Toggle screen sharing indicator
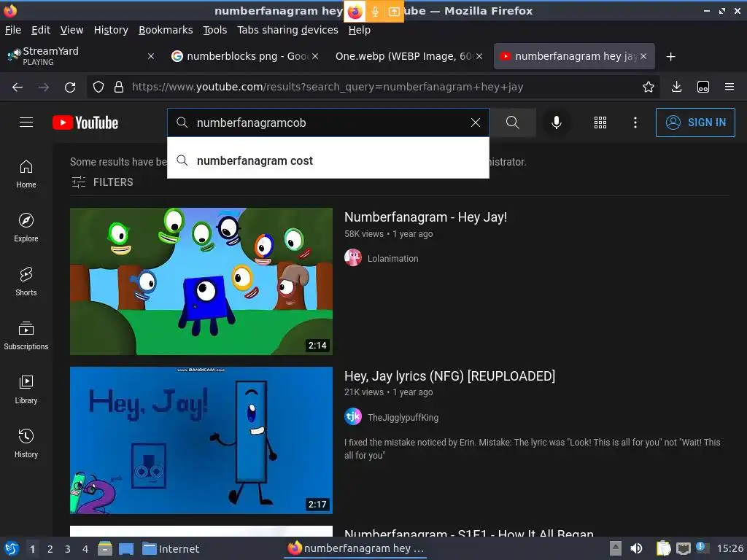747x560 pixels. point(394,12)
